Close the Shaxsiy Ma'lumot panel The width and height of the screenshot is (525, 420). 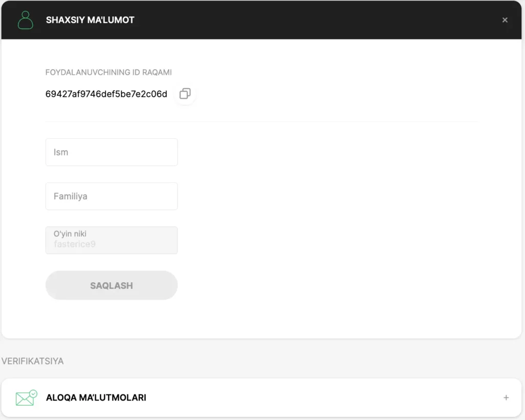coord(505,20)
